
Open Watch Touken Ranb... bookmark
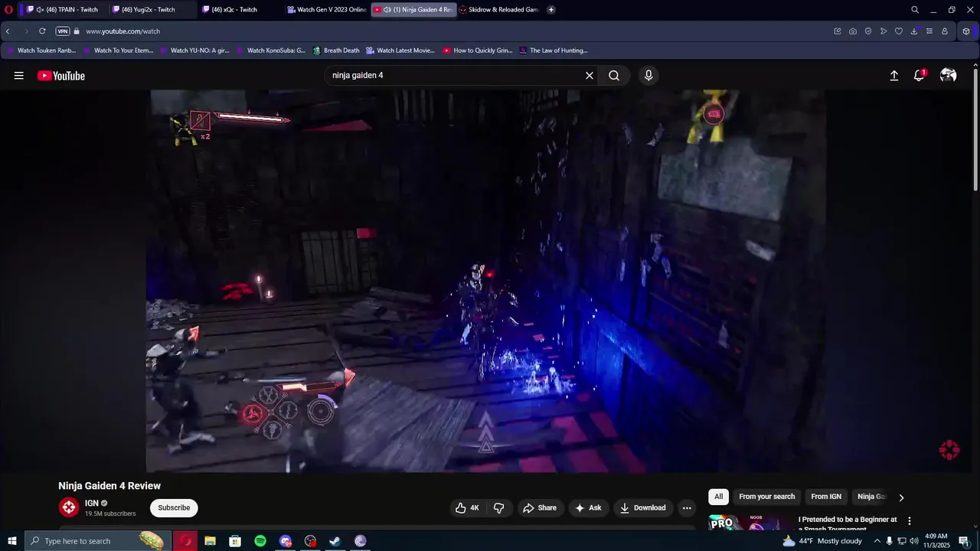point(41,51)
